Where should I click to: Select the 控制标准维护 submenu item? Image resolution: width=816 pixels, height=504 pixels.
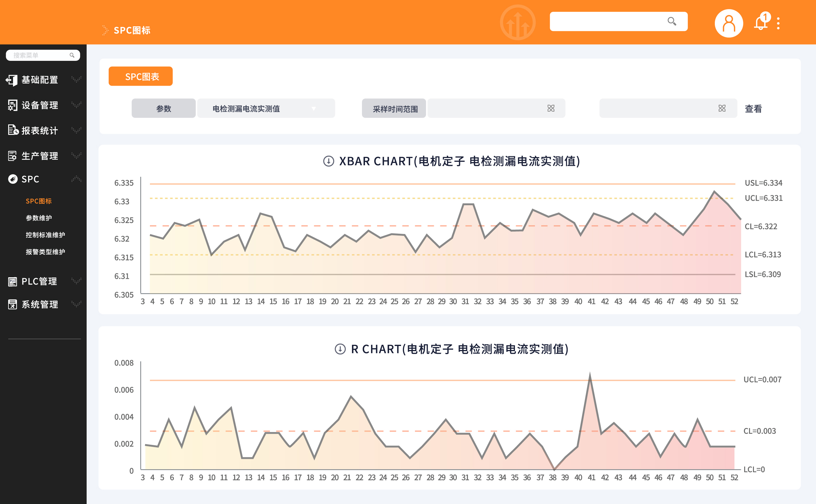click(45, 235)
